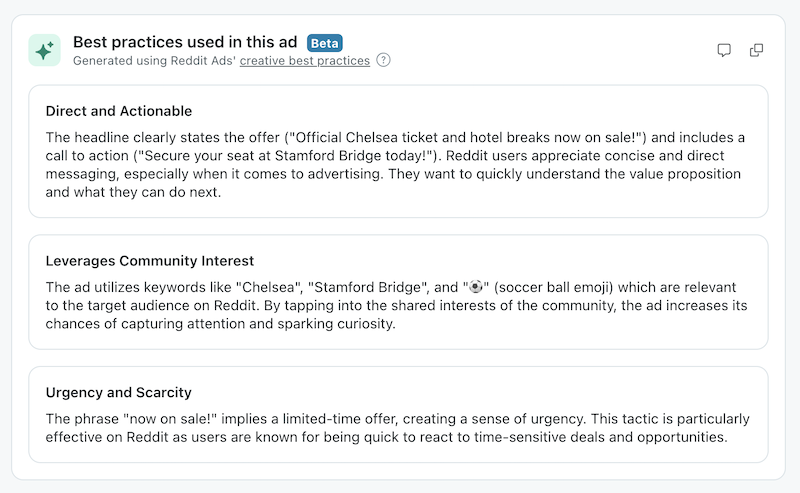Click the paragraph starting "The headline clearly states"
Viewport: 800px width, 493px height.
point(395,165)
